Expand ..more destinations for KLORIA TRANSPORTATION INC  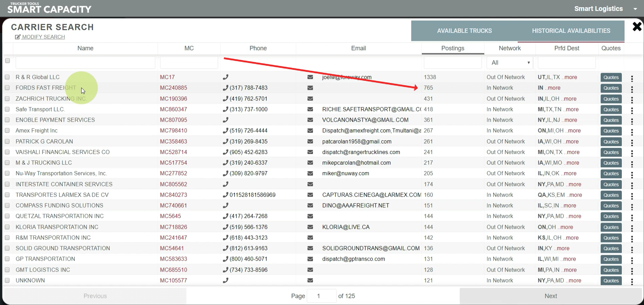click(565, 227)
